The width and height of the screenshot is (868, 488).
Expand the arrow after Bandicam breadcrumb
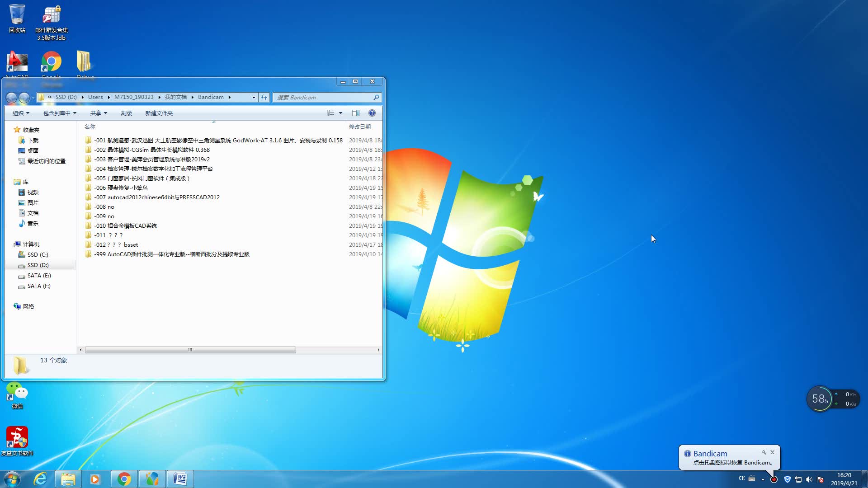[229, 97]
